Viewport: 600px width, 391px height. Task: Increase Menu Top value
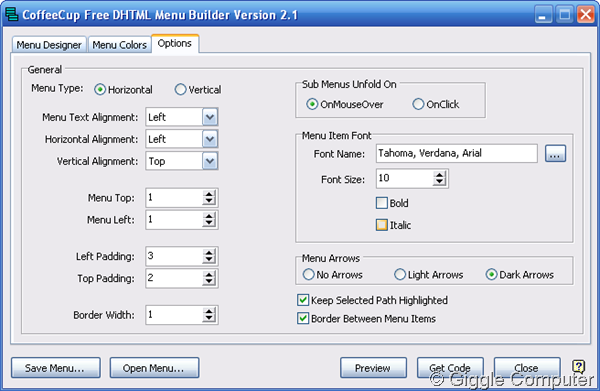(209, 194)
